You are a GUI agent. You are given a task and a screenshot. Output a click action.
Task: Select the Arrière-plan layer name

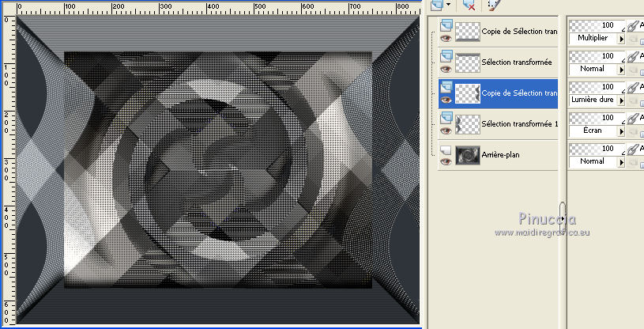click(x=501, y=155)
